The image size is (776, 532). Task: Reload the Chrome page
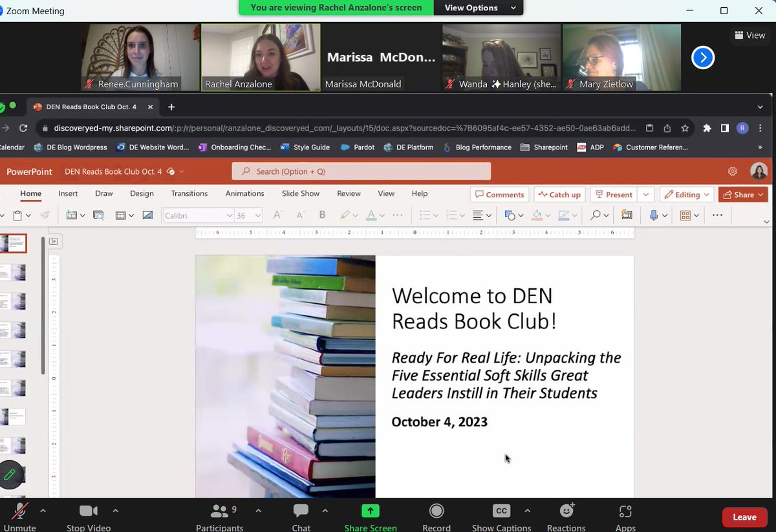pos(23,128)
